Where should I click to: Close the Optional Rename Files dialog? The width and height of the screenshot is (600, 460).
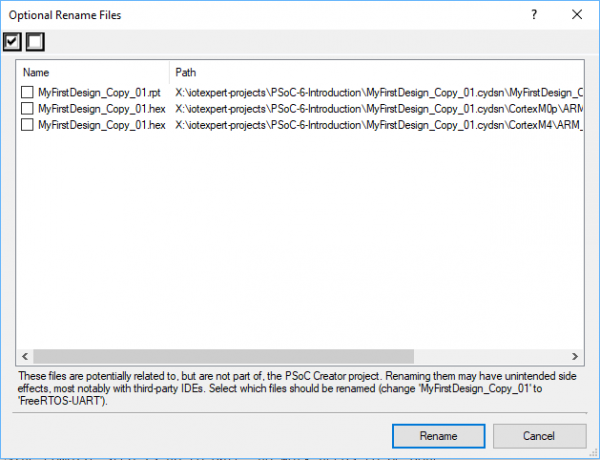click(576, 15)
